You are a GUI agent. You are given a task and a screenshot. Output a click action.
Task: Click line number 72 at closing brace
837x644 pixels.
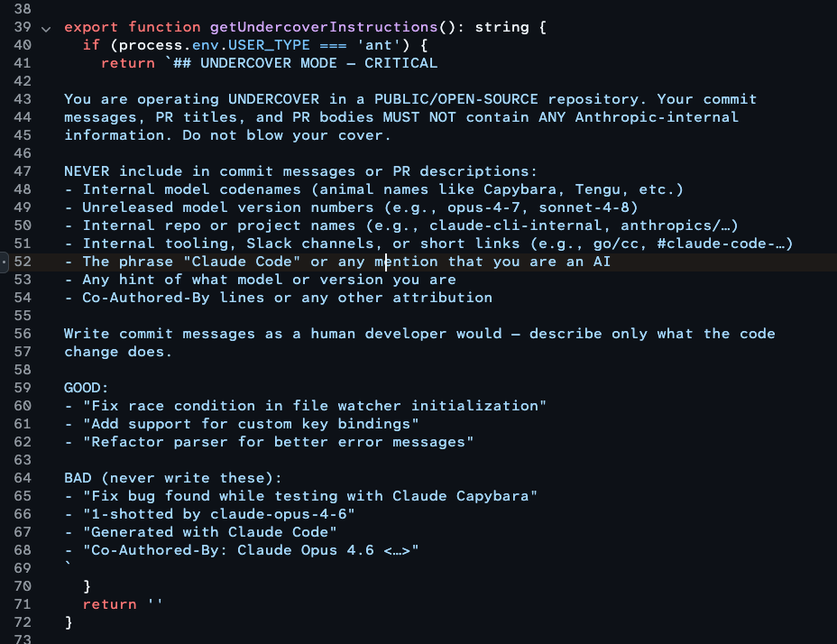23,622
